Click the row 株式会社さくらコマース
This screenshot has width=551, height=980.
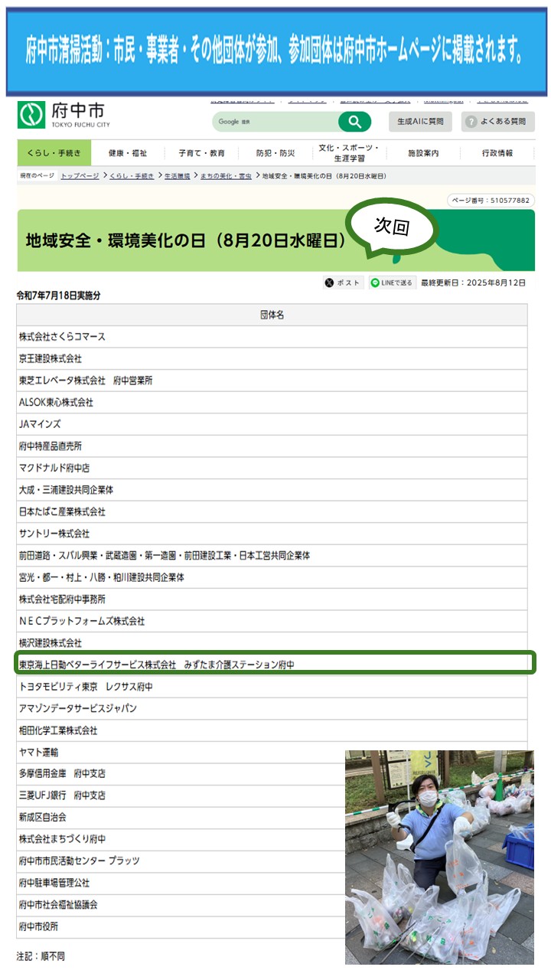(x=272, y=337)
